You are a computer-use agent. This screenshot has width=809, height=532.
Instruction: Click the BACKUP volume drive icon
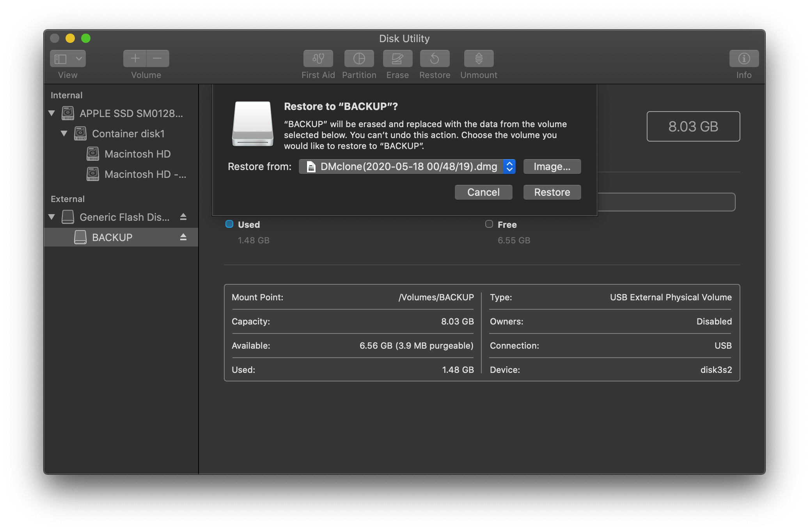coord(80,237)
